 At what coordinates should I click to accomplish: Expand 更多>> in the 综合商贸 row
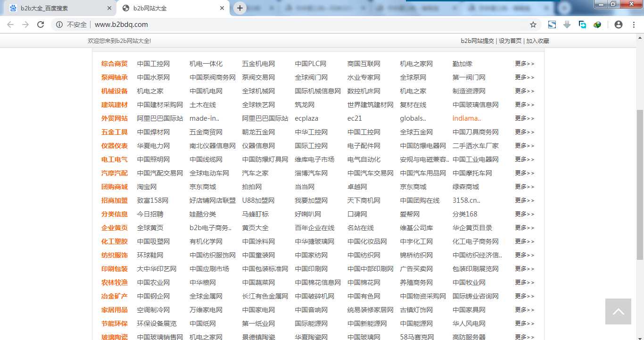[525, 64]
